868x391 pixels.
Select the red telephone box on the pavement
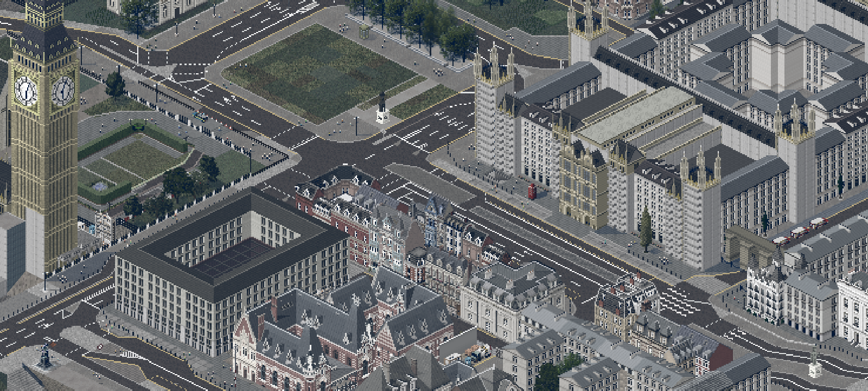[532, 192]
